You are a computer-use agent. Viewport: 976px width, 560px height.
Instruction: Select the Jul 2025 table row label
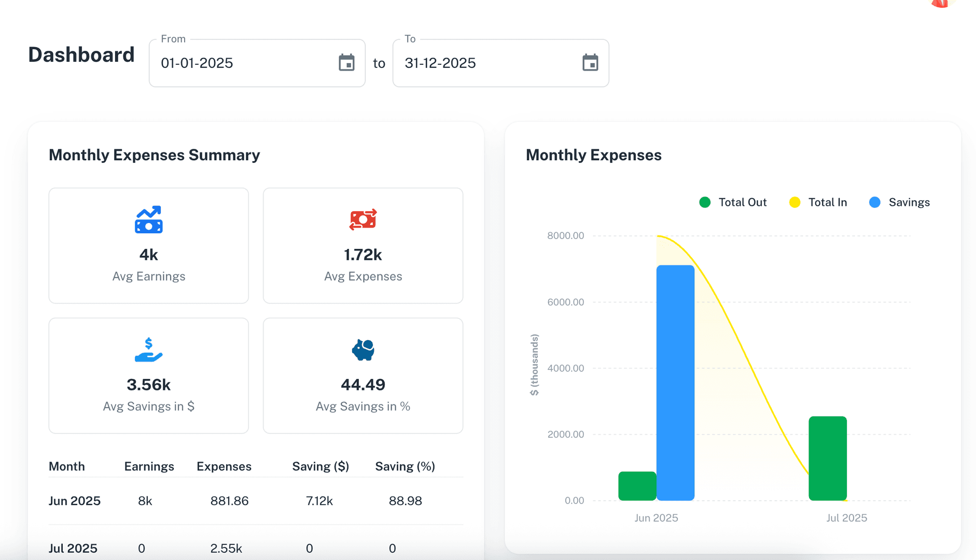pos(73,548)
